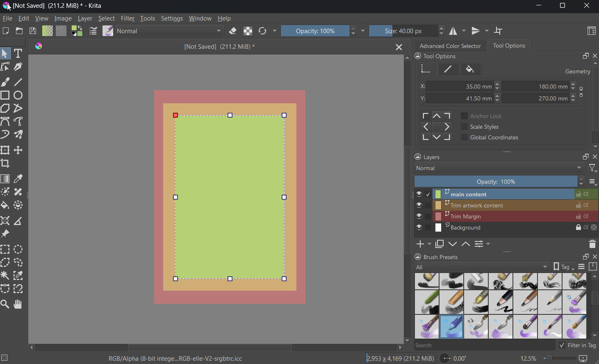Open the Filter menu
Viewport: 599px width, 364px height.
click(x=128, y=18)
